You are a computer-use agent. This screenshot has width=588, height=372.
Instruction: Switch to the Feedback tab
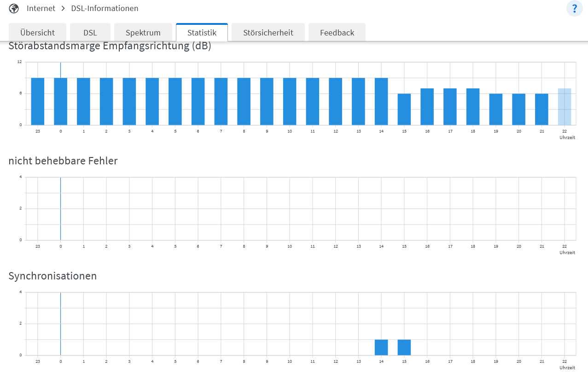(337, 33)
